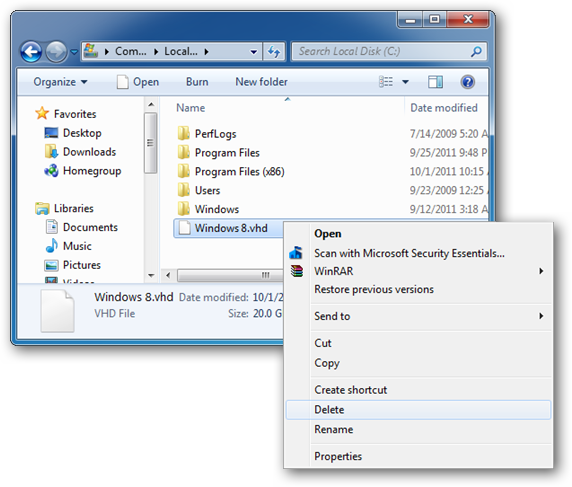Open the view options dropdown arrow
This screenshot has height=487, width=572.
coord(405,82)
